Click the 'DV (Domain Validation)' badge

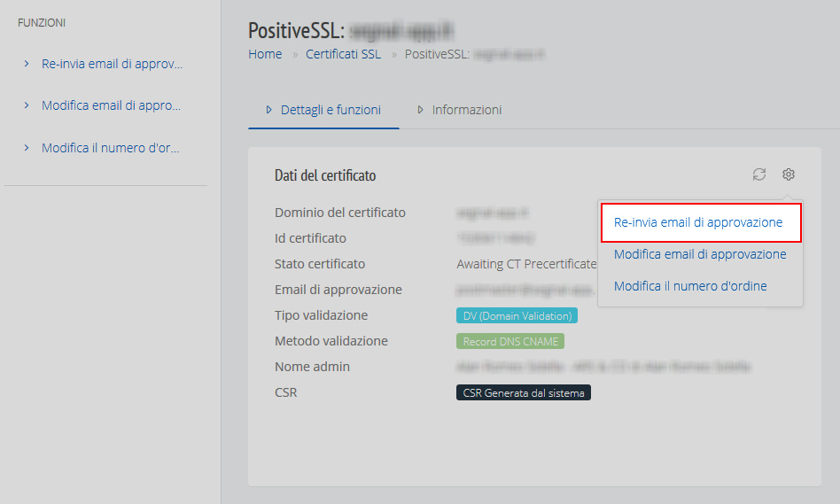517,316
